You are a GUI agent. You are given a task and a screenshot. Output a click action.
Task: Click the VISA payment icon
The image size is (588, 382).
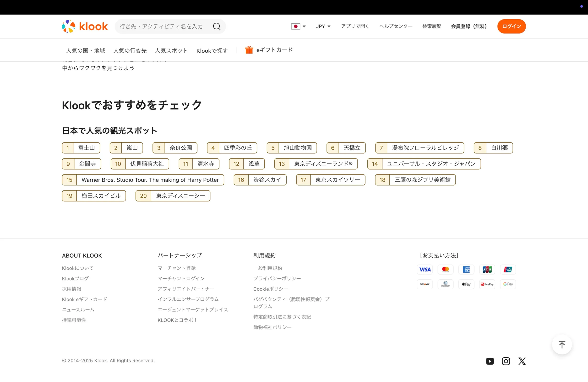[425, 270]
